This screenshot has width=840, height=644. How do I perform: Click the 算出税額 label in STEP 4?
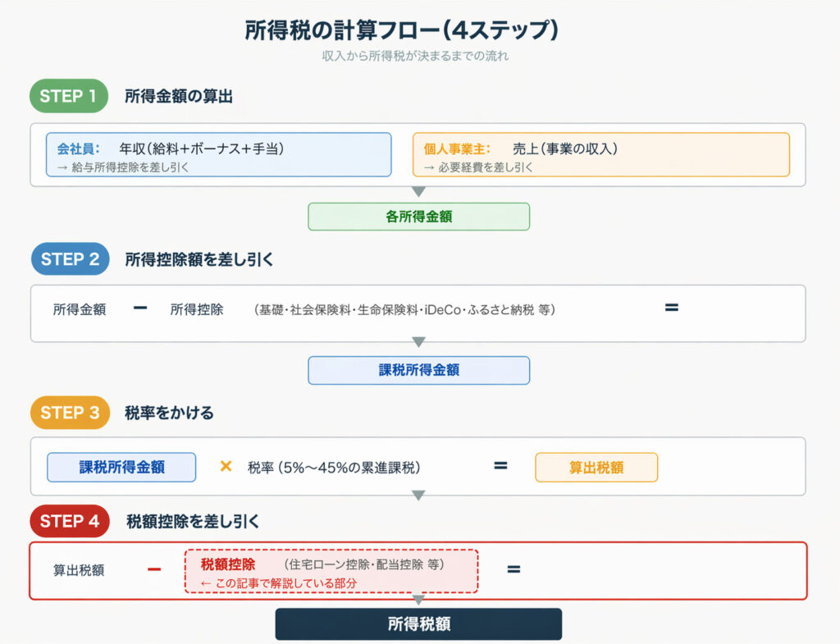[79, 570]
